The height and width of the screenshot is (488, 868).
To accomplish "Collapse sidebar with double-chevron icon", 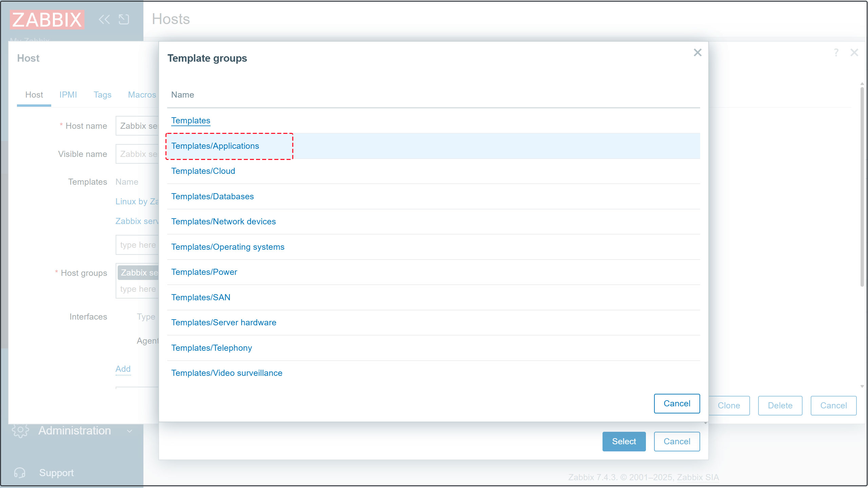I will pyautogui.click(x=104, y=19).
